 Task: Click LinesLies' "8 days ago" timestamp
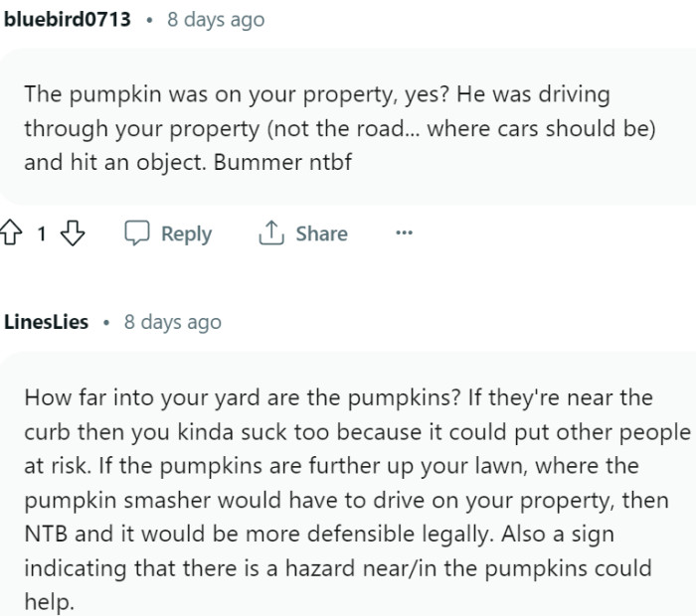click(172, 322)
